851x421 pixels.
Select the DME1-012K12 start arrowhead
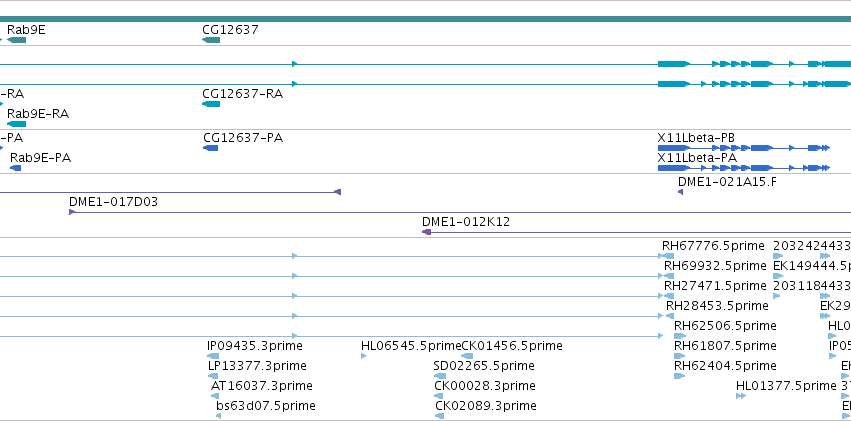427,232
